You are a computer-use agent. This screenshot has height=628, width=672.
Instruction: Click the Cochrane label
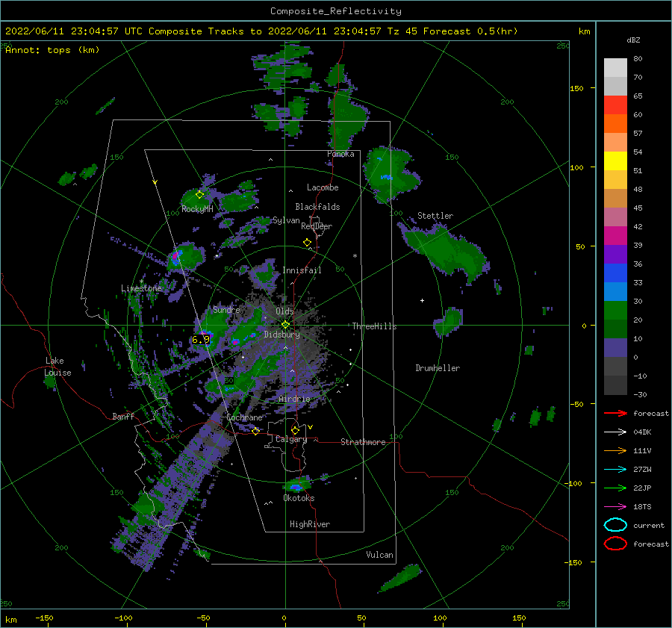[x=244, y=417]
